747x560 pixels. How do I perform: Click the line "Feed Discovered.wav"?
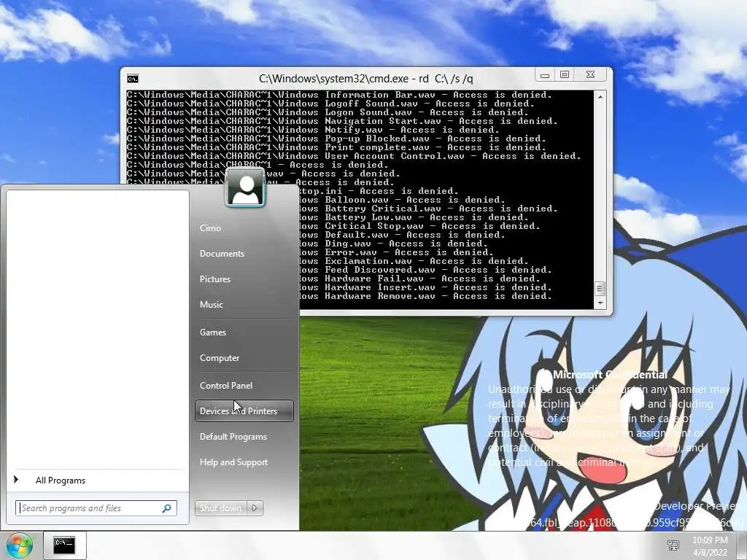coord(426,270)
